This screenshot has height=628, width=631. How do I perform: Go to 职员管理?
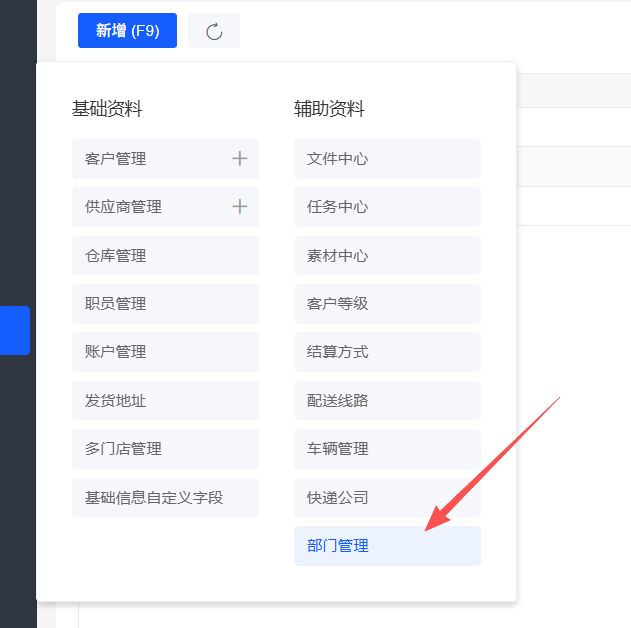pyautogui.click(x=165, y=304)
